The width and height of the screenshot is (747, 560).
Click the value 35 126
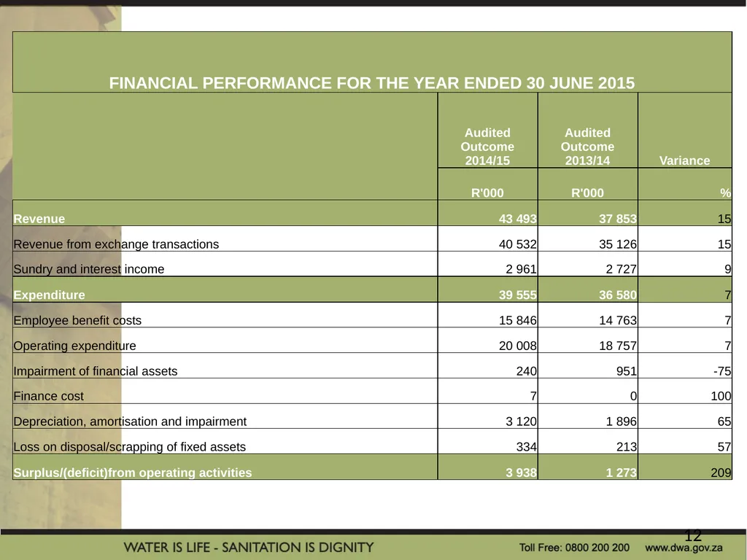617,244
